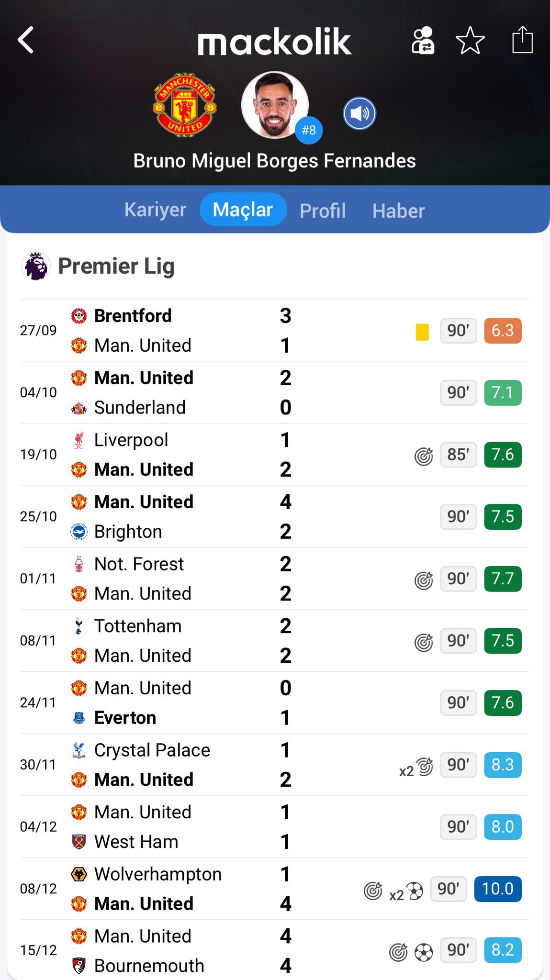Image resolution: width=550 pixels, height=980 pixels.
Task: Tap the share icon
Action: (522, 40)
